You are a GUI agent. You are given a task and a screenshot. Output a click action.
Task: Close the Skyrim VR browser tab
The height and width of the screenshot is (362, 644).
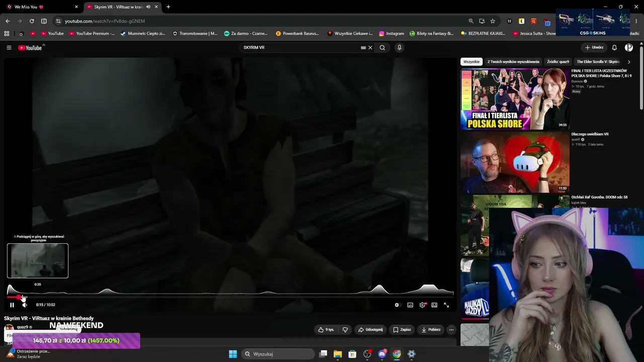[x=156, y=7]
